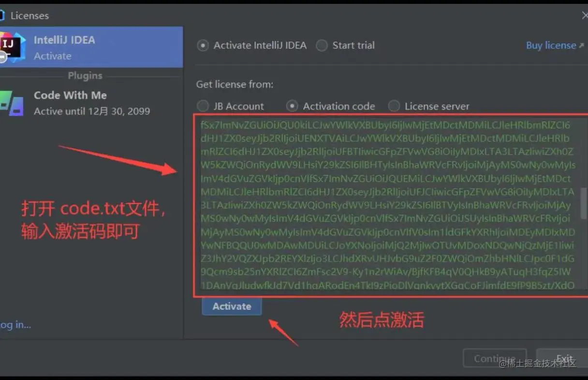Click the activation code scrollbar thumb
Viewport: 588px width, 380px height.
point(584,203)
